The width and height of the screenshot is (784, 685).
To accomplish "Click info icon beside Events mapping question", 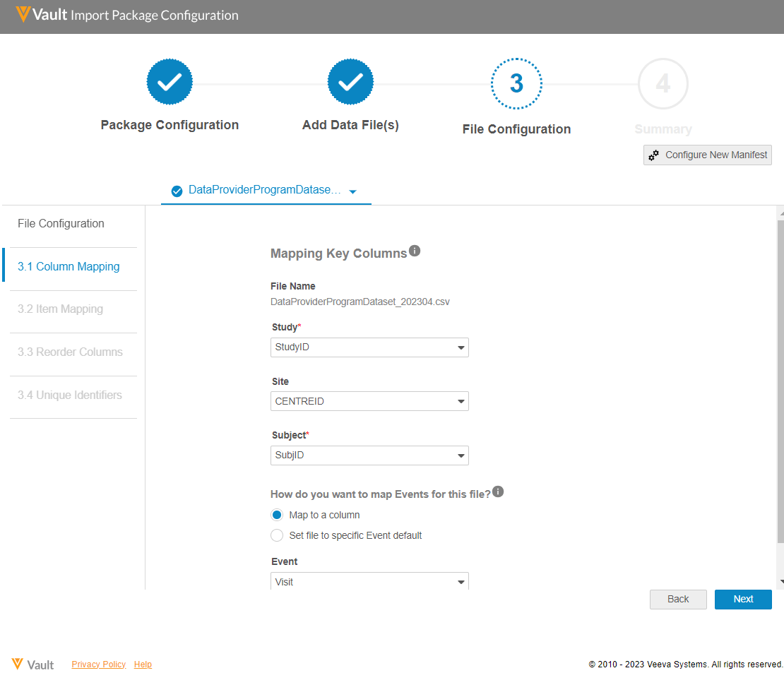I will (x=498, y=492).
